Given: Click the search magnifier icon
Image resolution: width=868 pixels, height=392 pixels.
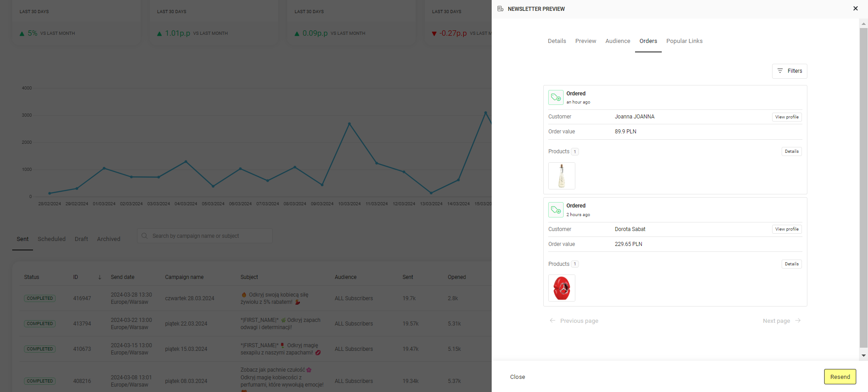Looking at the screenshot, I should click(145, 236).
